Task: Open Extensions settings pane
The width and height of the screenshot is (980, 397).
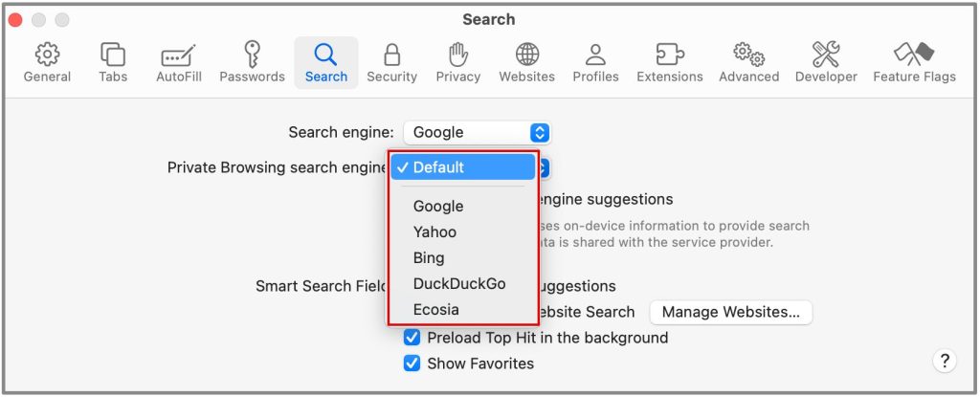Action: tap(669, 62)
